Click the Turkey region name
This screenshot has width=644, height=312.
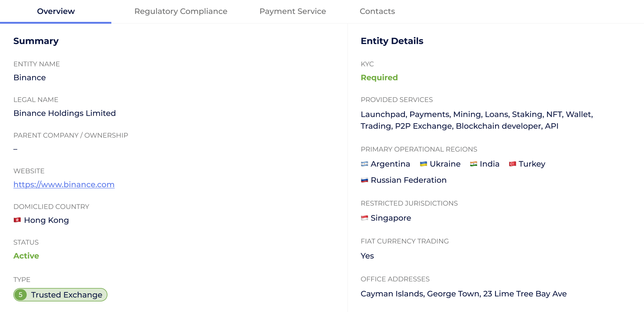pyautogui.click(x=532, y=164)
